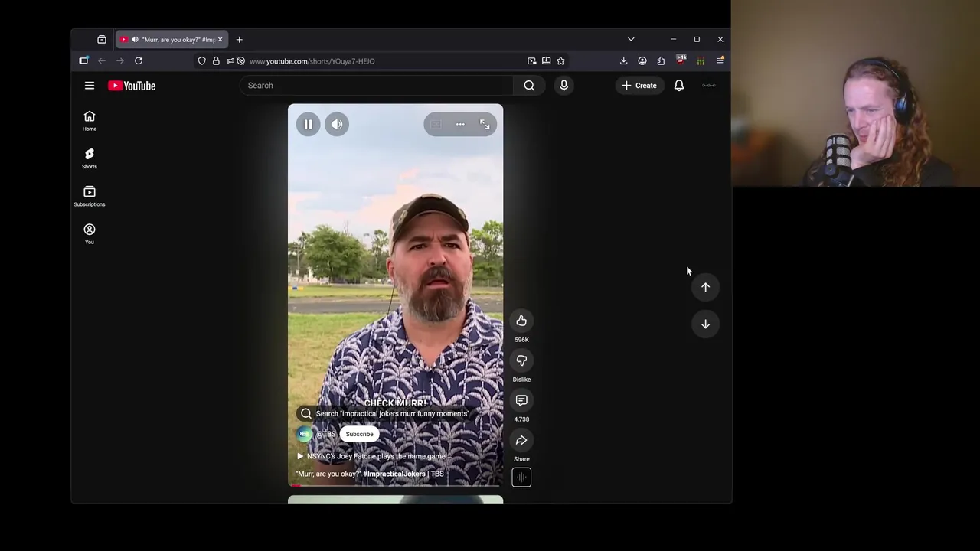
Task: Open the @TBS channel name link
Action: [x=326, y=434]
